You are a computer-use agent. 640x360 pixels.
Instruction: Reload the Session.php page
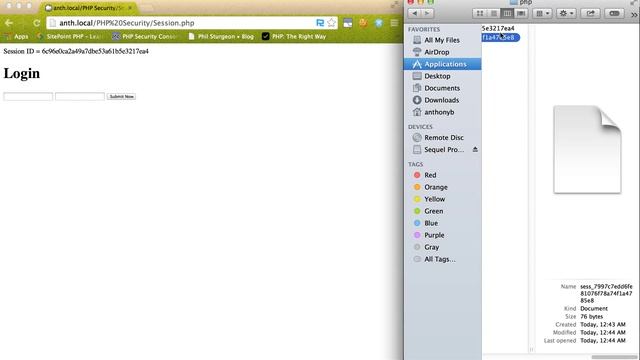click(36, 23)
